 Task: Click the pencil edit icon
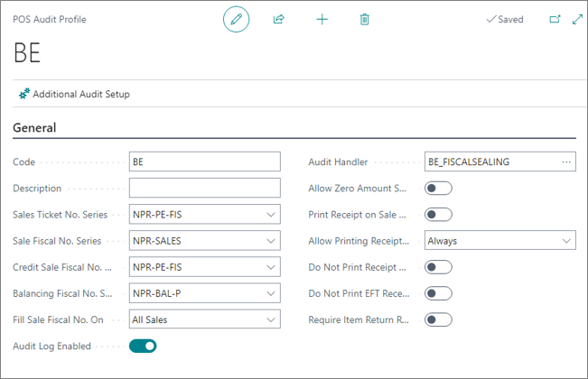[237, 20]
